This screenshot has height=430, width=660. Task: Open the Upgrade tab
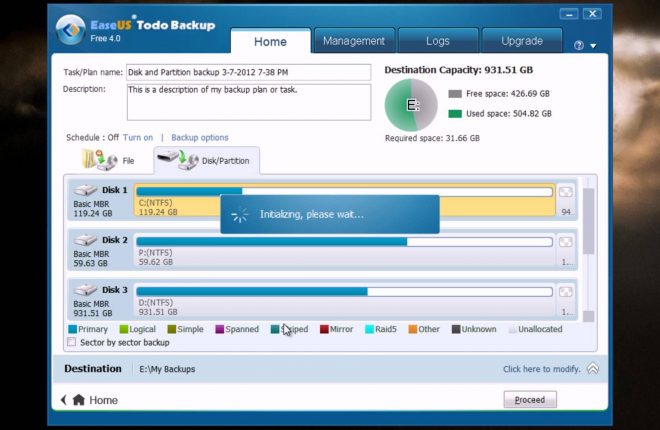coord(522,41)
